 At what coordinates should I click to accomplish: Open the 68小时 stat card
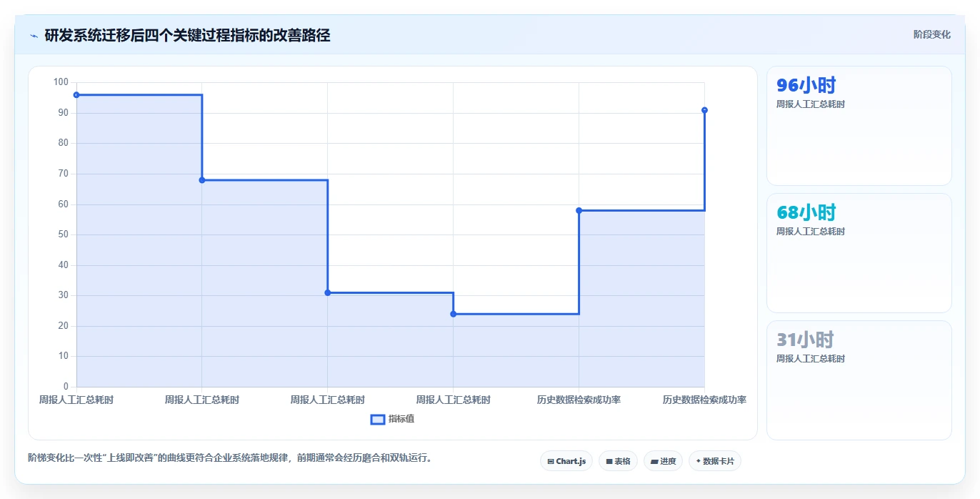click(859, 253)
